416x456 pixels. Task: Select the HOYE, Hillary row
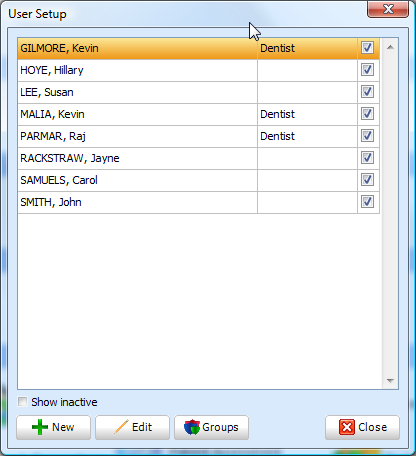point(198,70)
